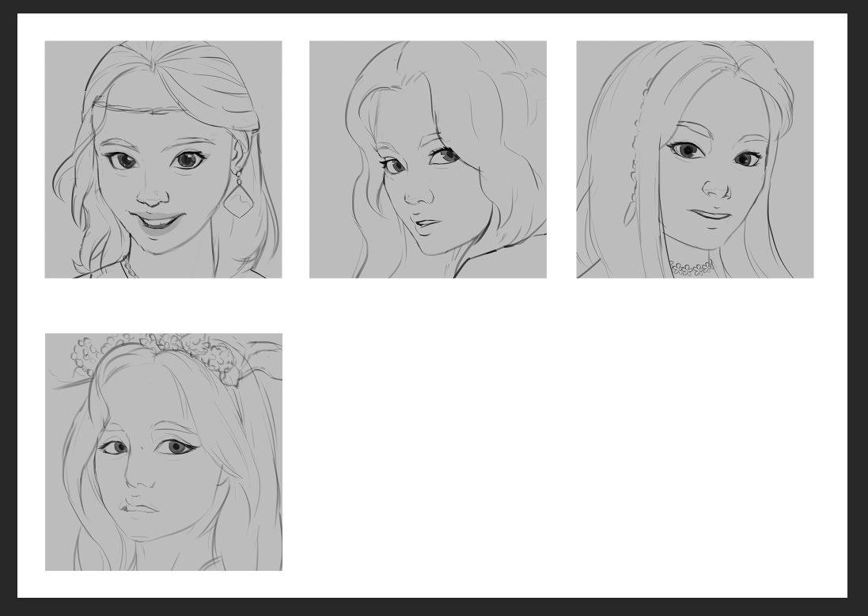Image resolution: width=868 pixels, height=616 pixels.
Task: Select the flower crown portrait sketch
Action: click(x=164, y=452)
